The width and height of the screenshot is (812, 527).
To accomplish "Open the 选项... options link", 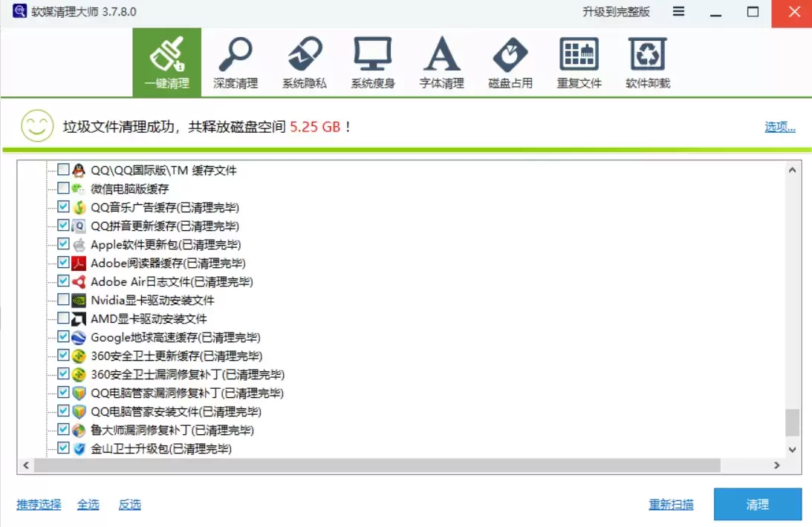I will click(x=780, y=127).
